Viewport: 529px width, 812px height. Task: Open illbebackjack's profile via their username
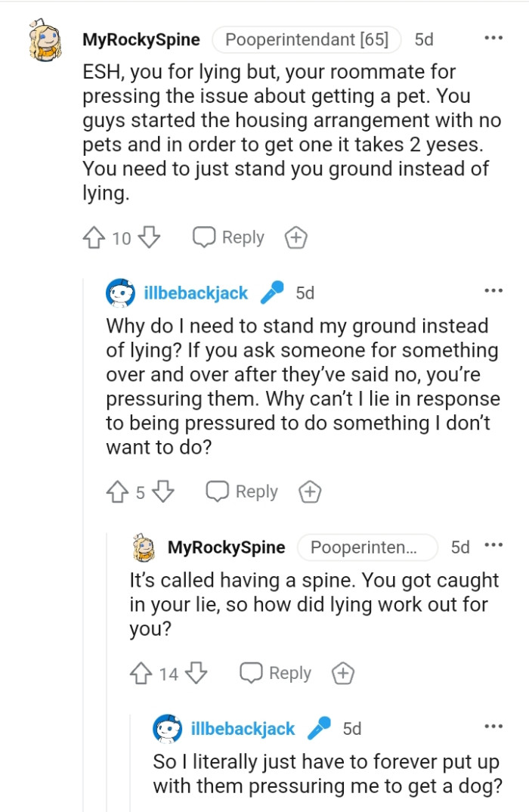pos(196,293)
